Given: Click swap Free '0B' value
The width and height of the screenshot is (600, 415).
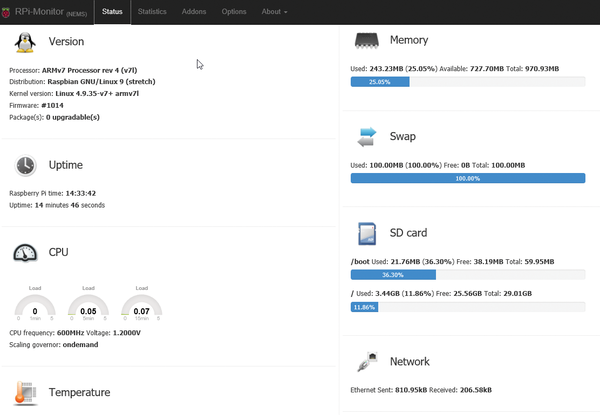Looking at the screenshot, I should pos(465,166).
